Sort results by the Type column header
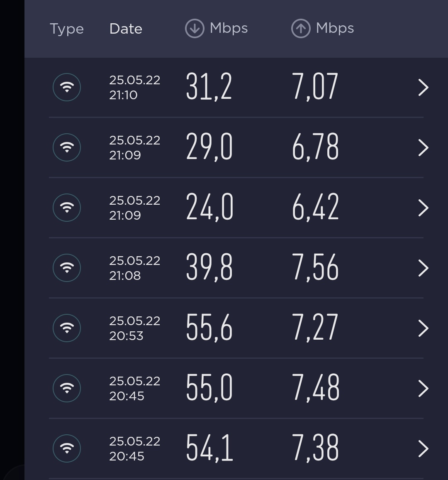This screenshot has height=480, width=448. coord(67,29)
